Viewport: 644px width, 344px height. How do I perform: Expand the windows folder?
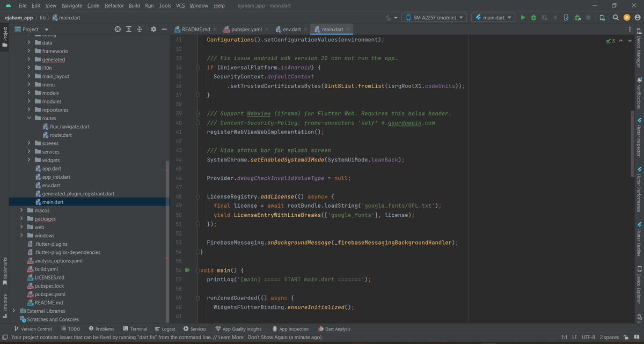pos(22,236)
